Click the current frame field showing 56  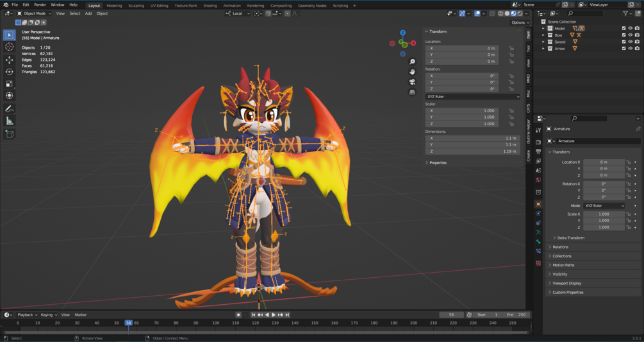point(451,315)
